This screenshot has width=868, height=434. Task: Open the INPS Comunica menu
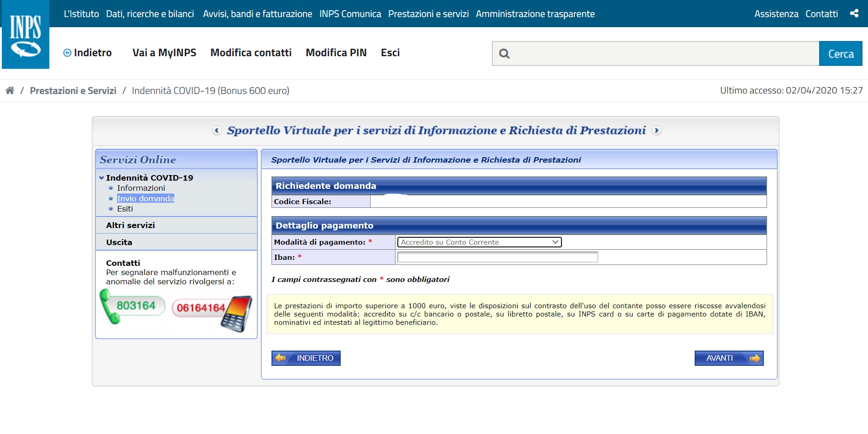(x=350, y=14)
